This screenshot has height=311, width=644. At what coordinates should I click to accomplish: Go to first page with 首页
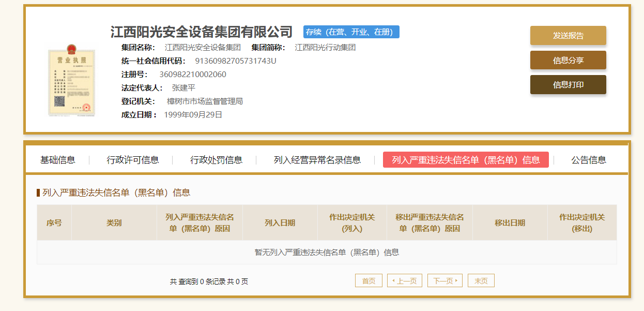pos(369,280)
